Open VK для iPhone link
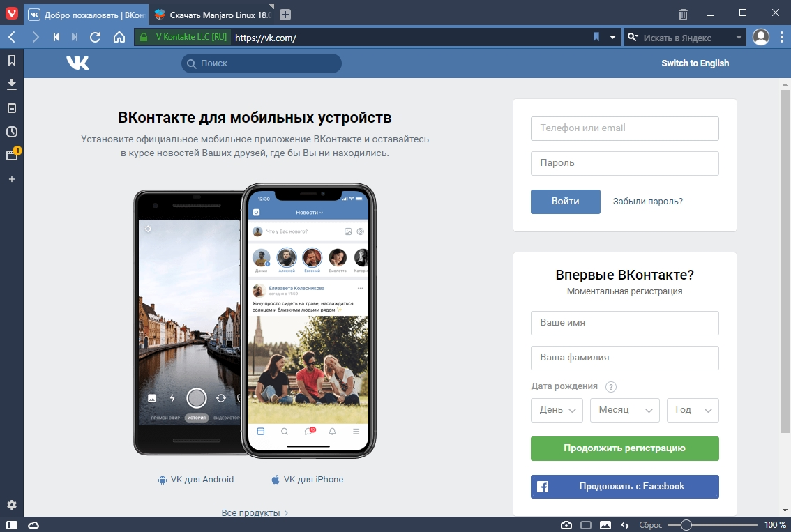The height and width of the screenshot is (532, 791). pyautogui.click(x=307, y=480)
